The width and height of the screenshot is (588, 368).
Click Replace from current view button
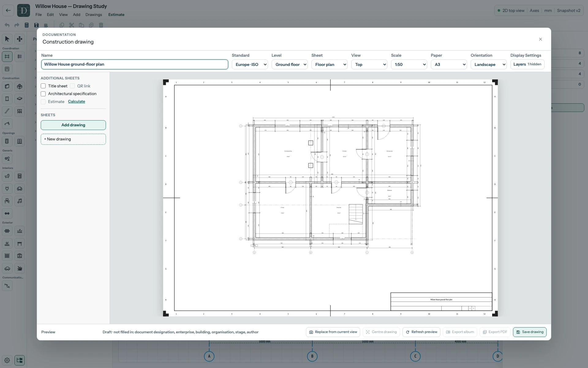(333, 332)
